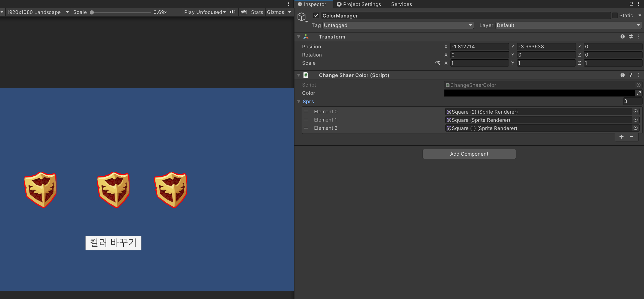The width and height of the screenshot is (644, 299).
Task: Open Change Shaer Color script context menu
Action: tap(639, 75)
